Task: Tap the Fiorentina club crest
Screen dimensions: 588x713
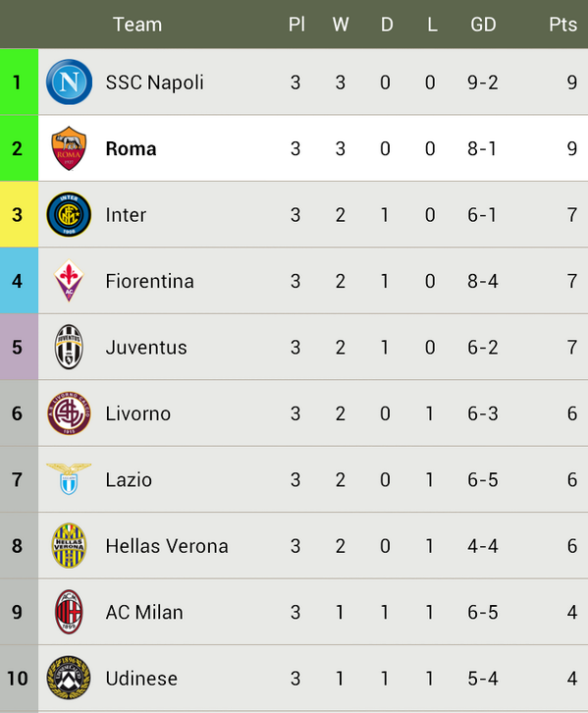Action: pos(69,281)
